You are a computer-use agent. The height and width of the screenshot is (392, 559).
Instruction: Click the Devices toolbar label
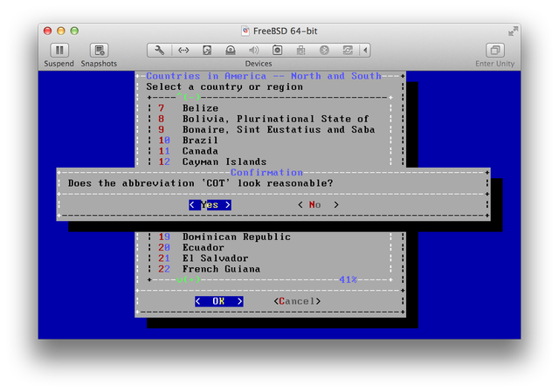click(259, 64)
